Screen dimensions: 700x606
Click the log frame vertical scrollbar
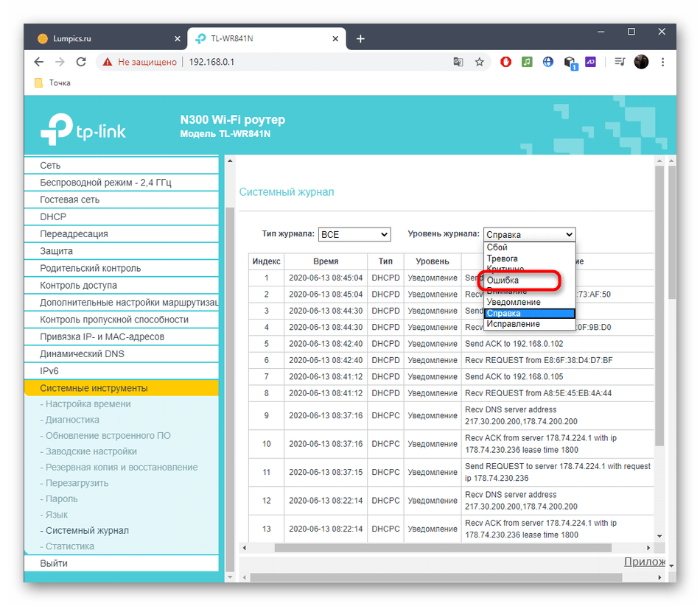pyautogui.click(x=659, y=306)
